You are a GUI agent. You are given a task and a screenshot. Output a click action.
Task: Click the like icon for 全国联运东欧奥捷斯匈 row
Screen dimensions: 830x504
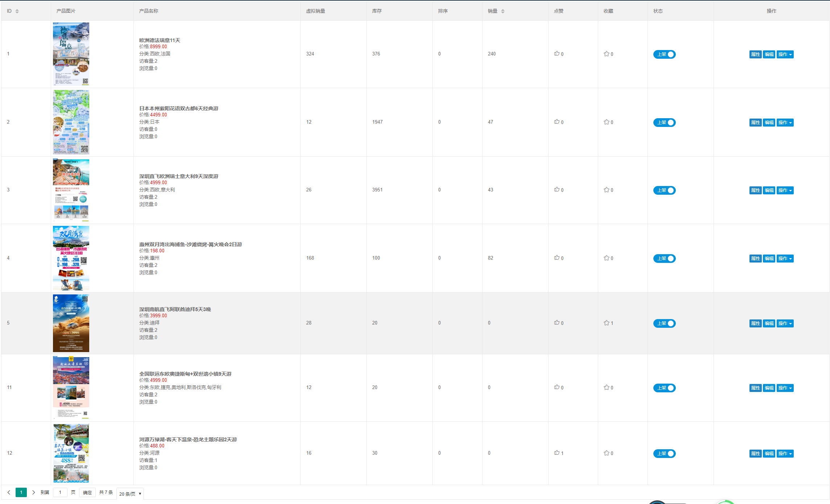[x=556, y=387]
